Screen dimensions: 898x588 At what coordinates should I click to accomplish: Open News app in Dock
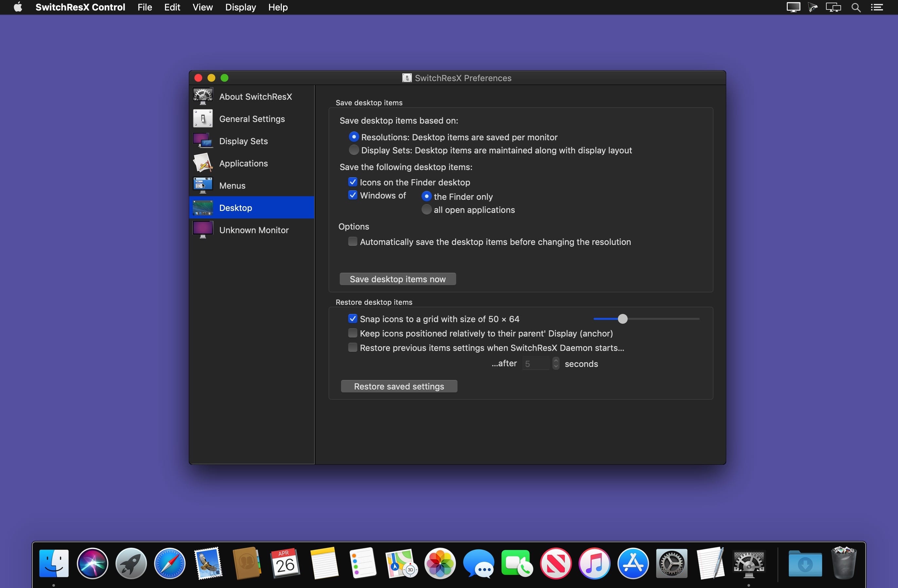point(556,563)
